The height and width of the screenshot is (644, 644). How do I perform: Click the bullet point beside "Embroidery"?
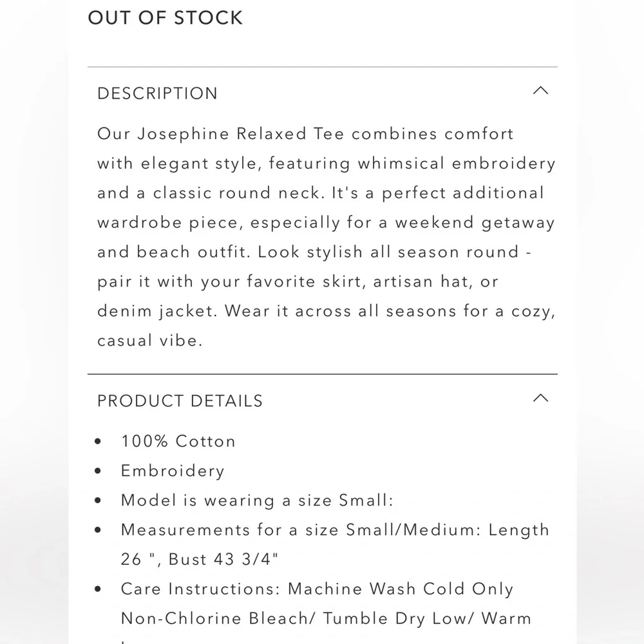tap(98, 471)
